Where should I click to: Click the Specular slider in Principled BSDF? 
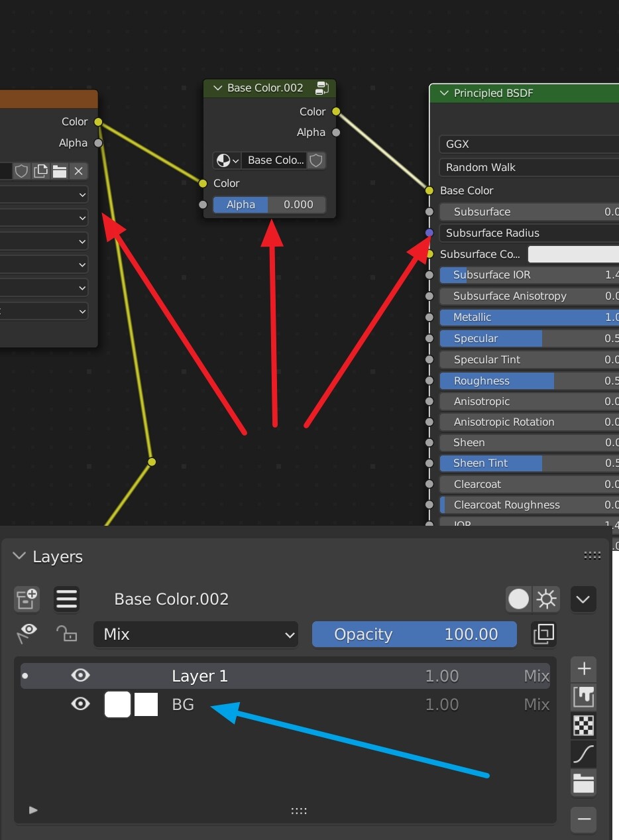[529, 339]
